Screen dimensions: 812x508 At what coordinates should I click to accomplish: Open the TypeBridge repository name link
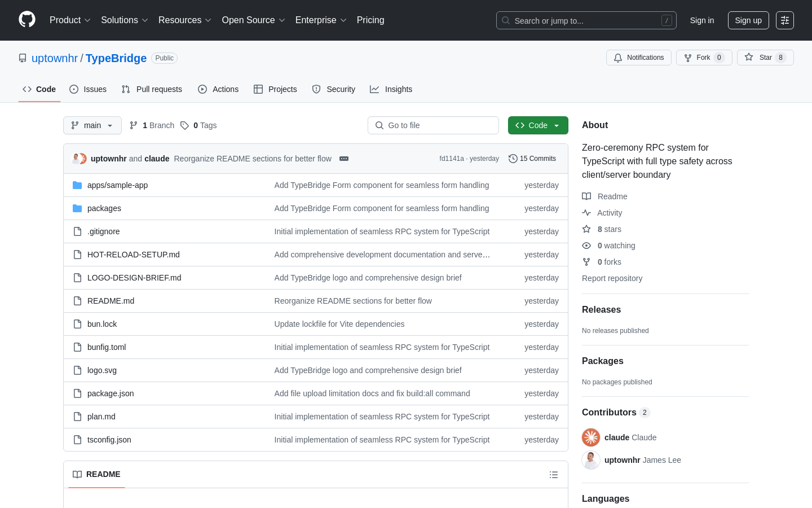(116, 58)
